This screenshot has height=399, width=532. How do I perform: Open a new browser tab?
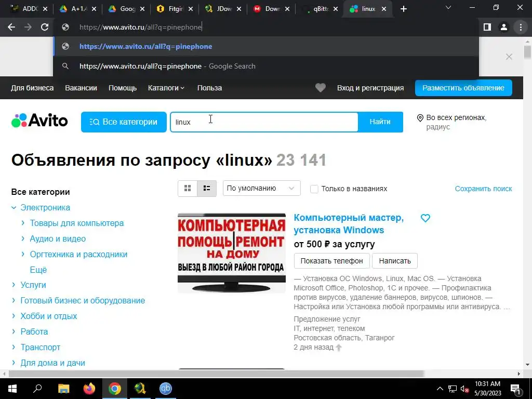pos(403,9)
